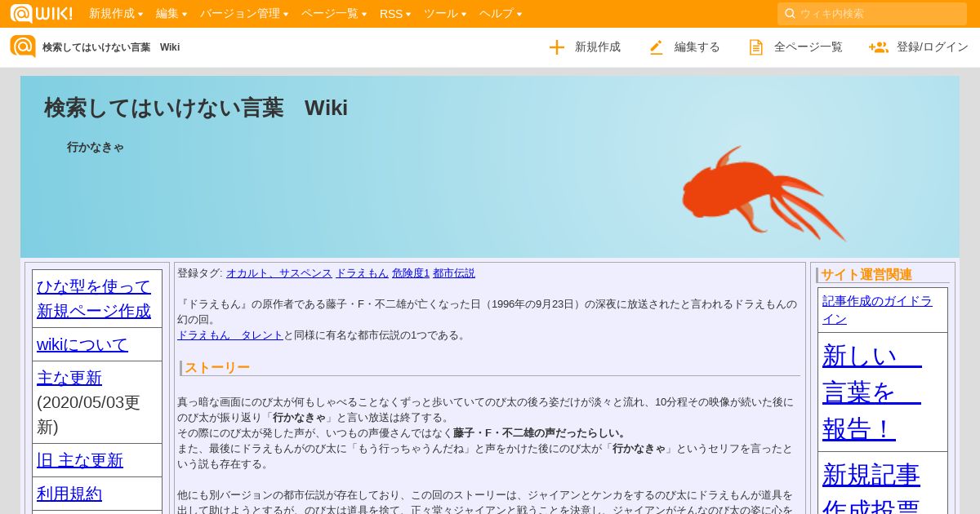Expand the ヘルプ menu

coord(501,14)
